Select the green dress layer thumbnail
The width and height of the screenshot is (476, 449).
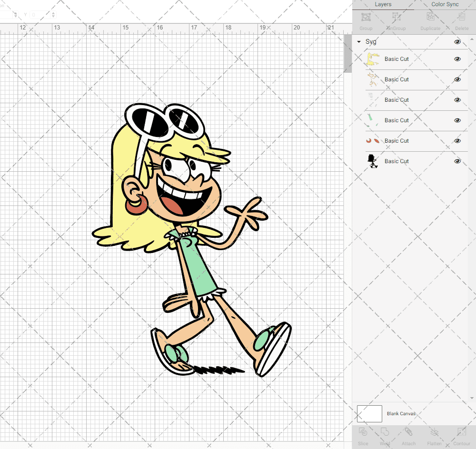[373, 120]
